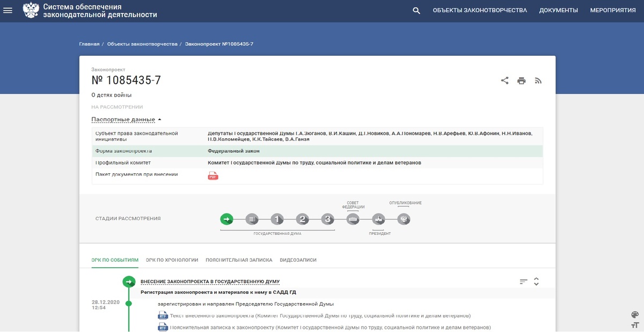The height and width of the screenshot is (332, 644).
Task: Click green arrow on timeline header
Action: pyautogui.click(x=129, y=282)
